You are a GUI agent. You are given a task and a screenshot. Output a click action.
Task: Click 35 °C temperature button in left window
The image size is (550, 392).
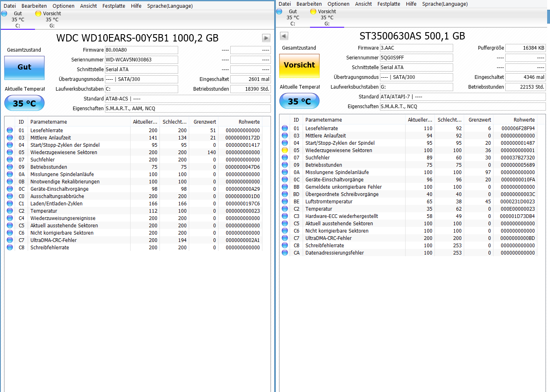point(24,103)
